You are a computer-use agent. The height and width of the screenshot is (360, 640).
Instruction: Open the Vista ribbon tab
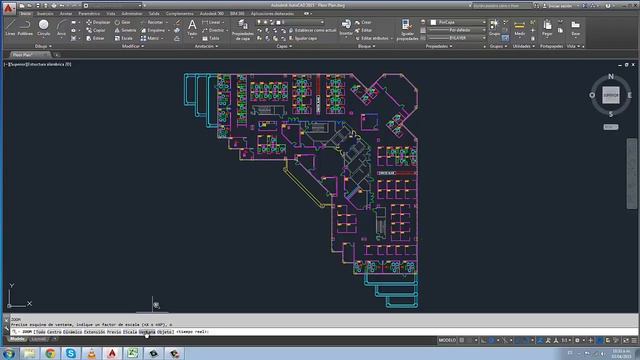tap(111, 13)
